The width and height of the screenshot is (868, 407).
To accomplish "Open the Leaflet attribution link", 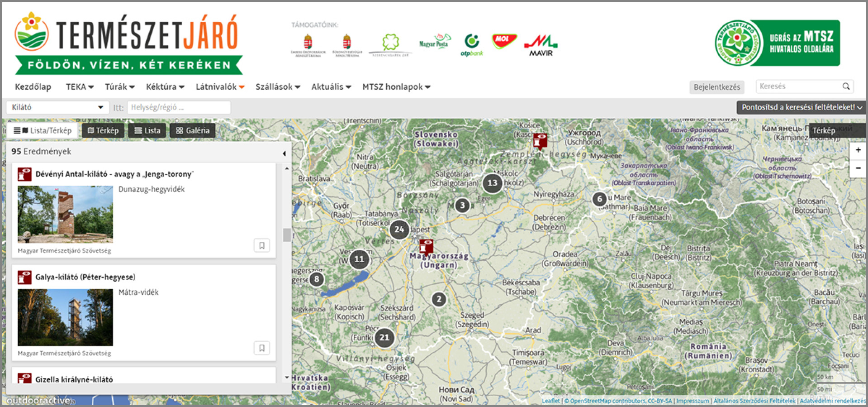I will click(550, 401).
